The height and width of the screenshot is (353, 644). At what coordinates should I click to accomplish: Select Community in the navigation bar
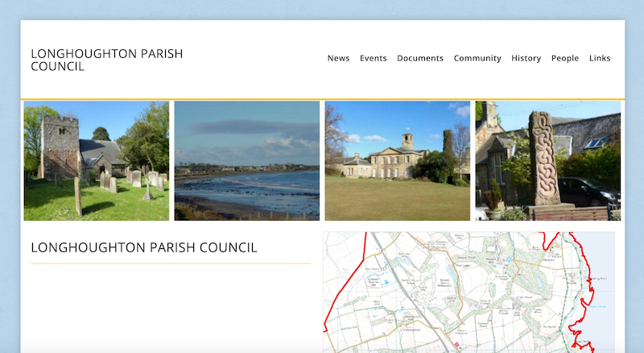477,58
